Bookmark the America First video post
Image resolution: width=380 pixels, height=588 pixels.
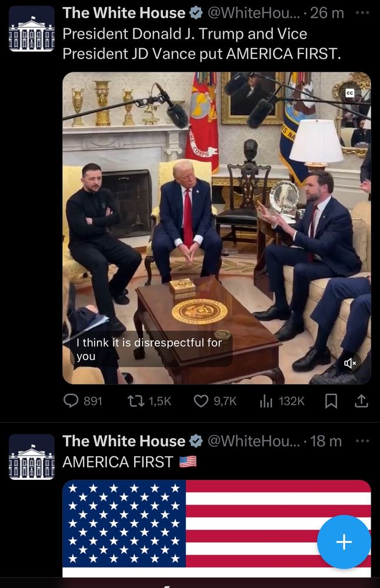331,401
